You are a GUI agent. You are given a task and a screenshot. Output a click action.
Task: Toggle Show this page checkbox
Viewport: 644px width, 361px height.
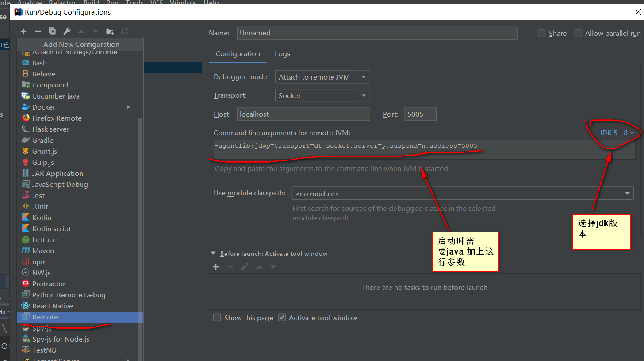(x=217, y=318)
